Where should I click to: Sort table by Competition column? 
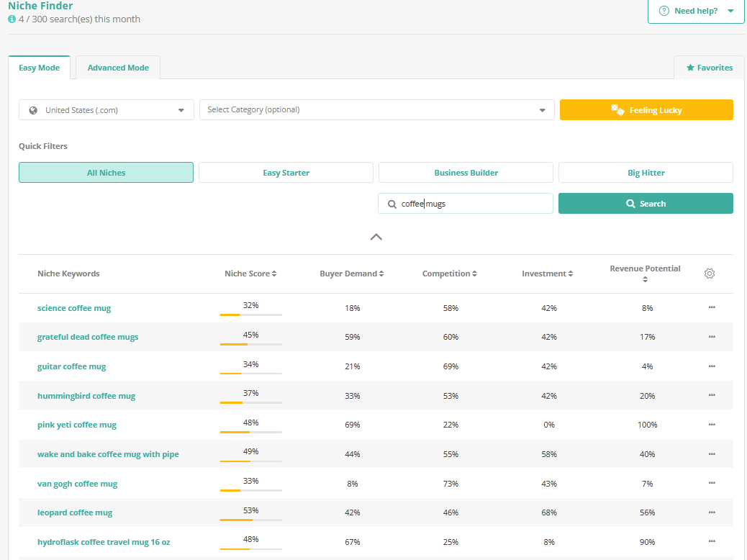tap(474, 274)
